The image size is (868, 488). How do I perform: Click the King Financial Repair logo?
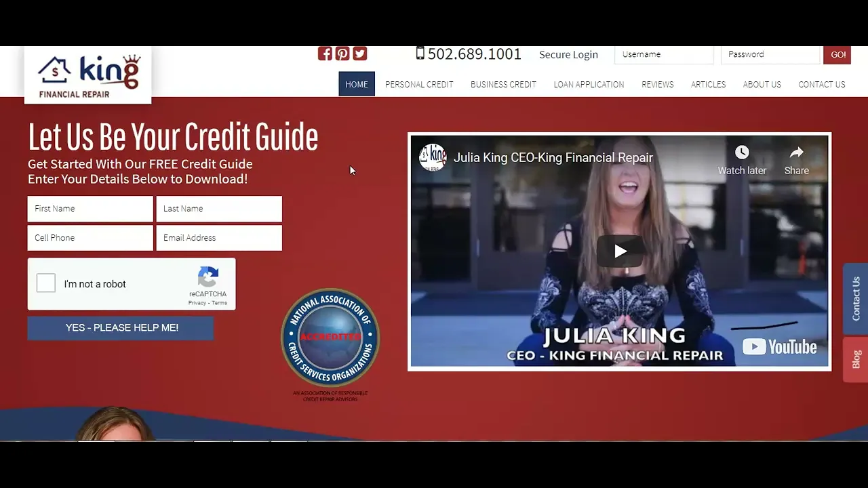point(88,75)
